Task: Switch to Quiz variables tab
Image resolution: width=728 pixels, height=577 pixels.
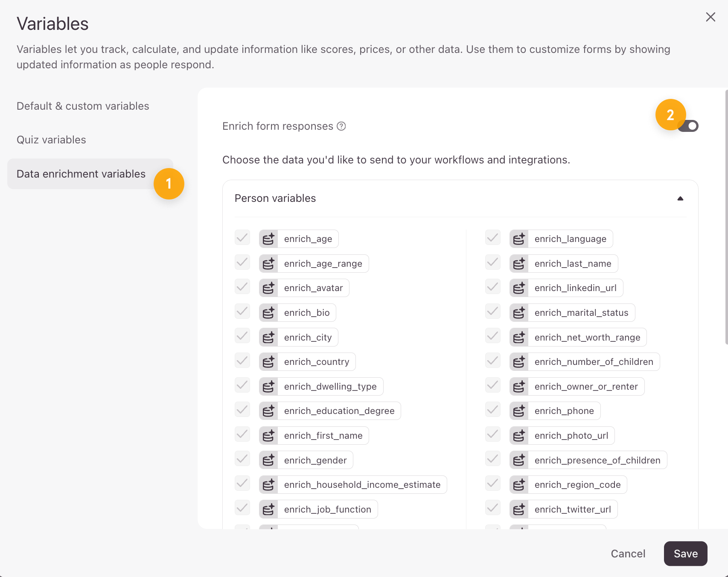Action: (51, 140)
